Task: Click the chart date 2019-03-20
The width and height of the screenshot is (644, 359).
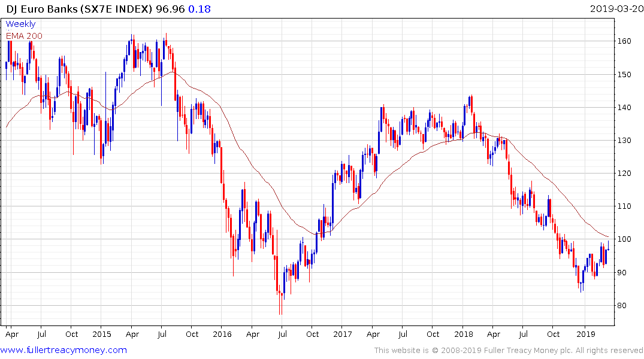Action: pyautogui.click(x=616, y=8)
